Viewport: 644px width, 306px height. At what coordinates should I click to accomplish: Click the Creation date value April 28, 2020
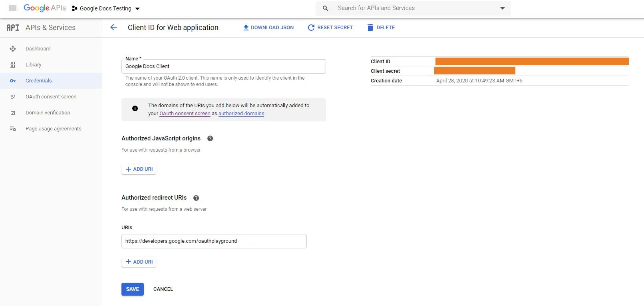[x=479, y=81]
